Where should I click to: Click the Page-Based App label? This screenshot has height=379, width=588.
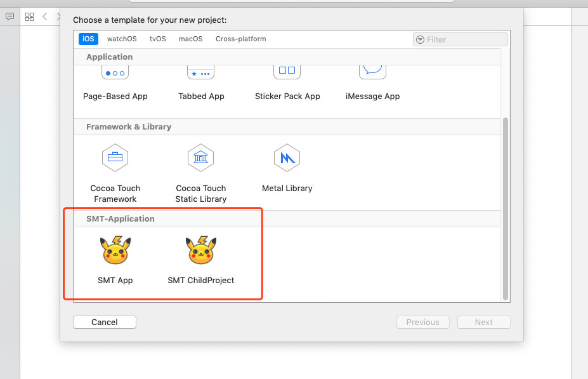[x=115, y=96]
